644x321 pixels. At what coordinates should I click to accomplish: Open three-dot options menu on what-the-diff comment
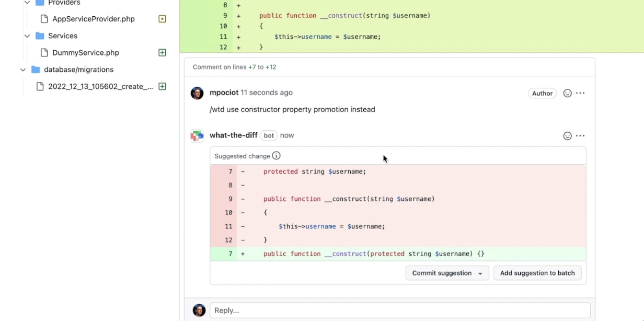pyautogui.click(x=580, y=136)
